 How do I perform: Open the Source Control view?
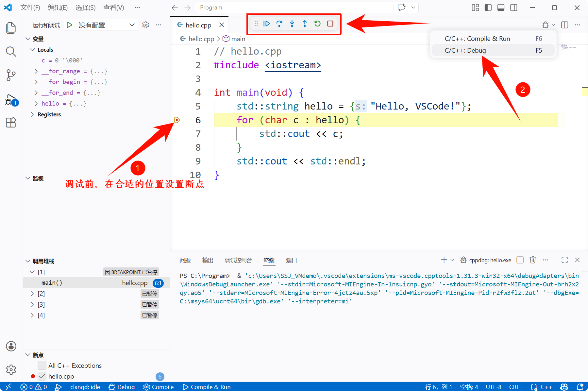point(11,75)
